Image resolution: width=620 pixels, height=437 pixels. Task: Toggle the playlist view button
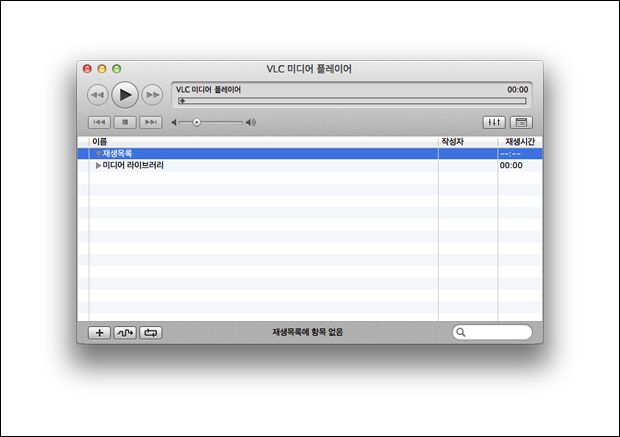pos(521,122)
